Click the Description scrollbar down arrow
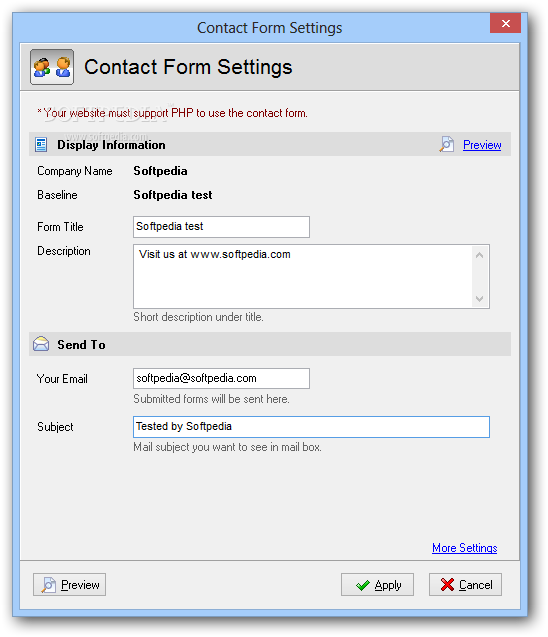 point(479,299)
